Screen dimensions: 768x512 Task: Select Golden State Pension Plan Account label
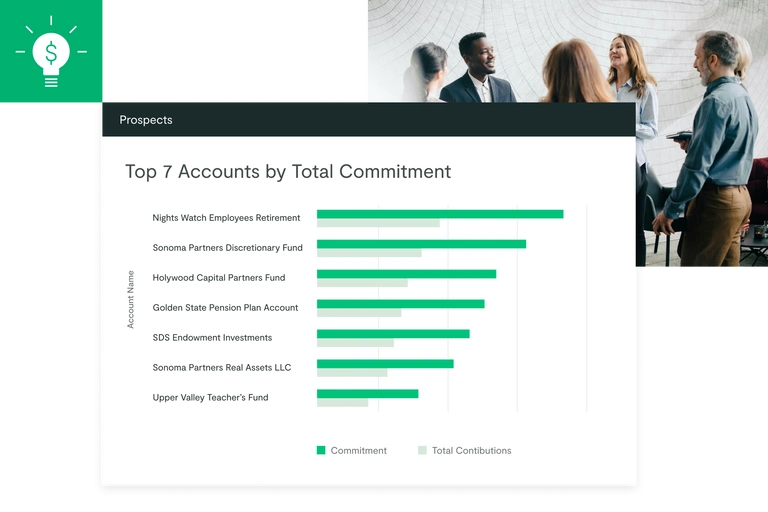[x=225, y=308]
